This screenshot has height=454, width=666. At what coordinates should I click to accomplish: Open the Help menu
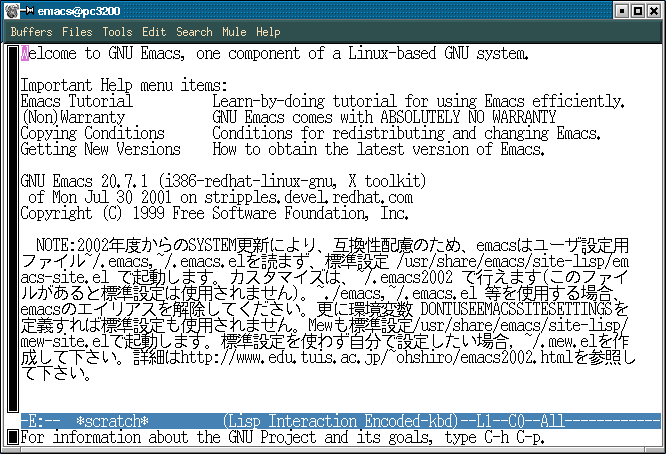(x=268, y=32)
